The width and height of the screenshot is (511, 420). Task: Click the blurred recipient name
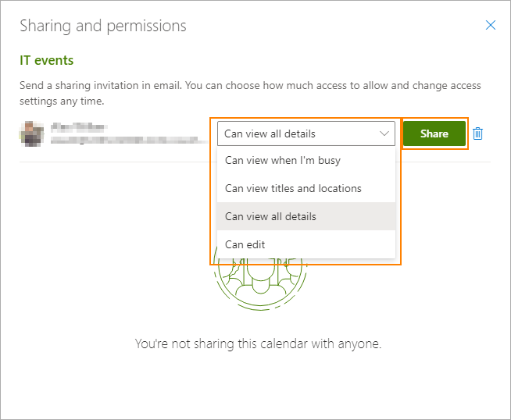(x=78, y=127)
